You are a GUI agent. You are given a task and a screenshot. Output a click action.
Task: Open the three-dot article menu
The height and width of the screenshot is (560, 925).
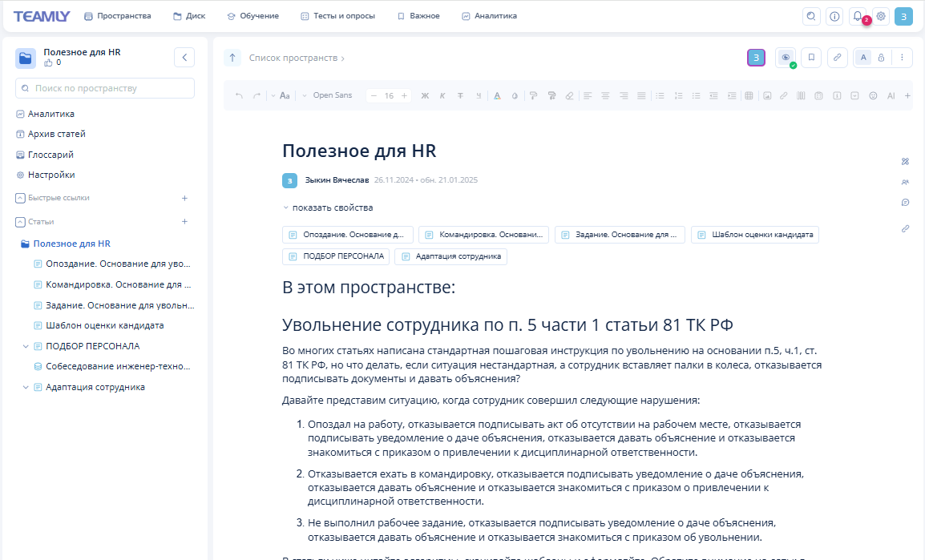point(902,58)
